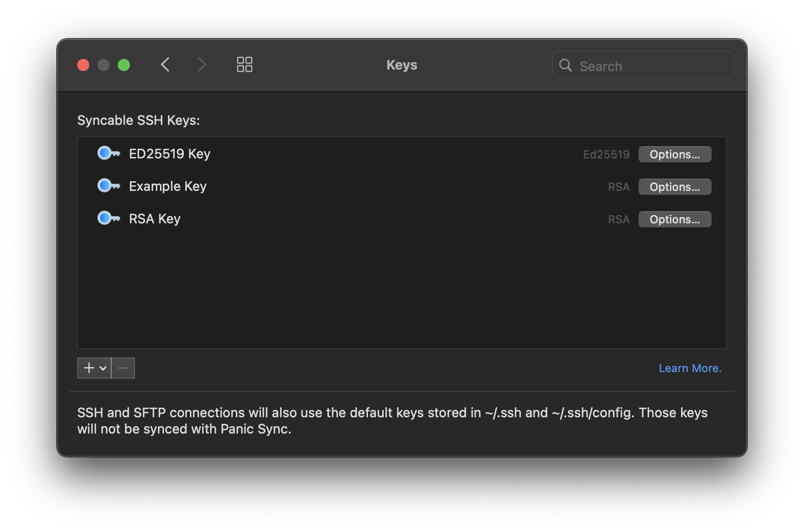Click the RSA Key key icon

(x=109, y=218)
